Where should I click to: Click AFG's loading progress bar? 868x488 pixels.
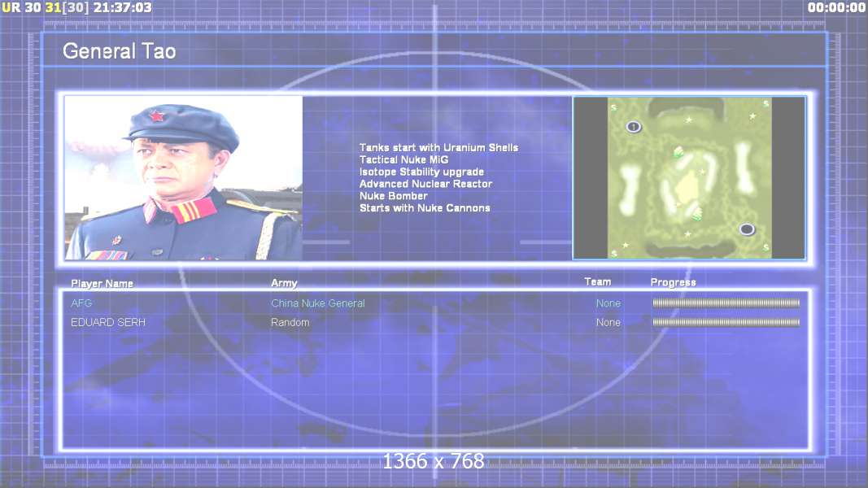pyautogui.click(x=726, y=303)
